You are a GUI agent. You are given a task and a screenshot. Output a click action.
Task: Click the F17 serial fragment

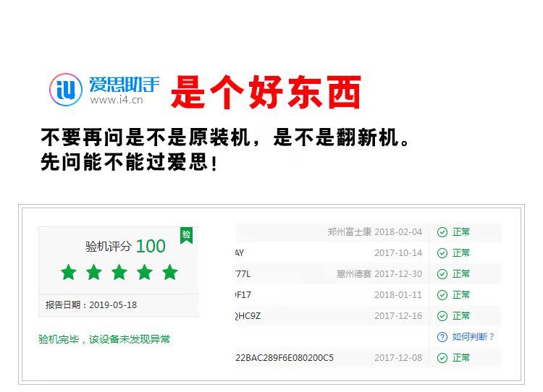pyautogui.click(x=243, y=295)
